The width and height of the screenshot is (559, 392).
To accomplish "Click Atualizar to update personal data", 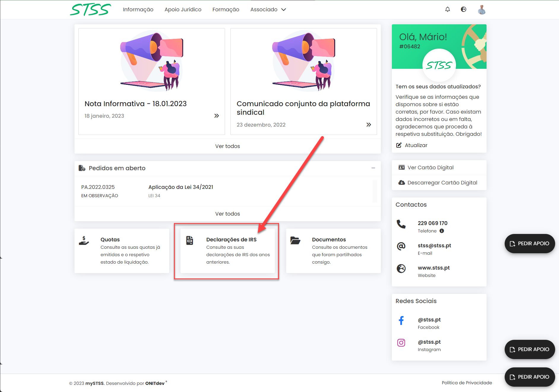I will 411,145.
